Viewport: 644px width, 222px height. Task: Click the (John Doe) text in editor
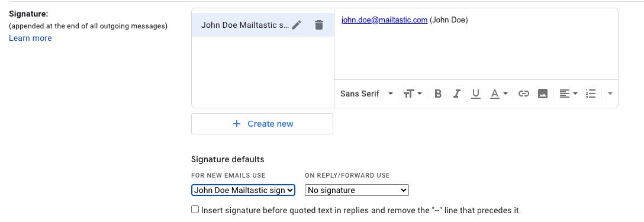(x=449, y=20)
